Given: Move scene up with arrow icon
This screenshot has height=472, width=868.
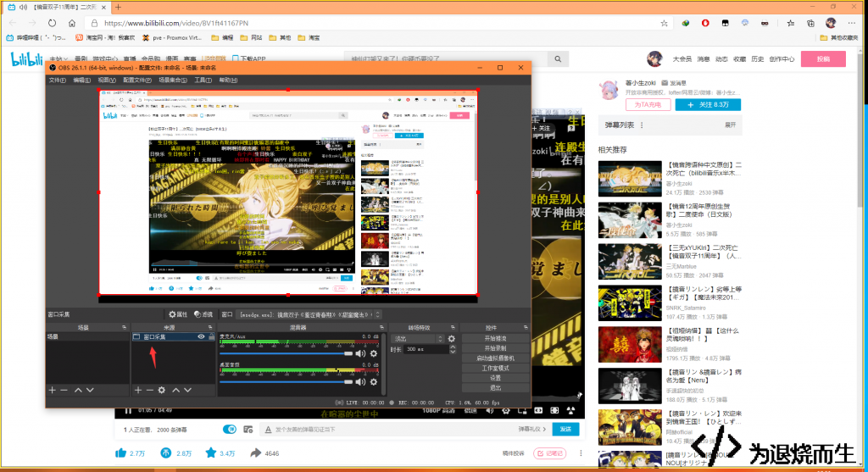Looking at the screenshot, I should coord(78,390).
